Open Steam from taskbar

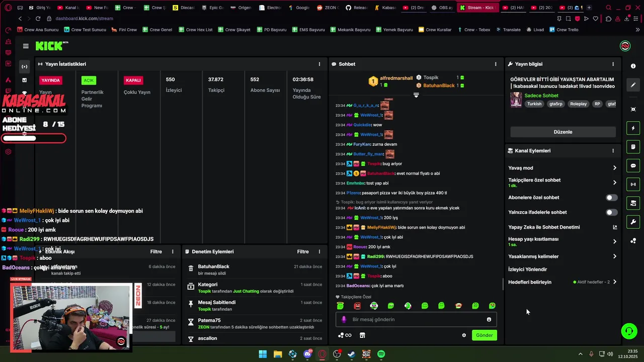(x=351, y=354)
